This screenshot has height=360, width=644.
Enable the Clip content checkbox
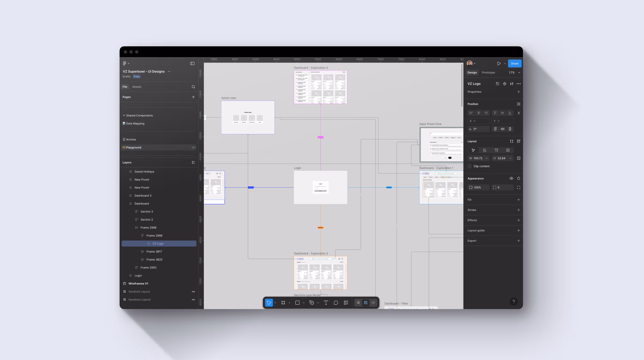tap(470, 166)
